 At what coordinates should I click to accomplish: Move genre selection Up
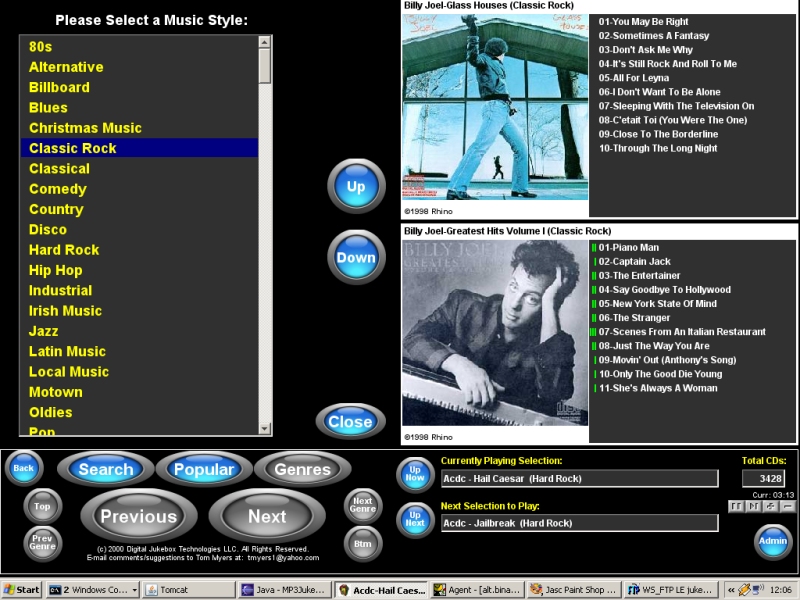[356, 186]
